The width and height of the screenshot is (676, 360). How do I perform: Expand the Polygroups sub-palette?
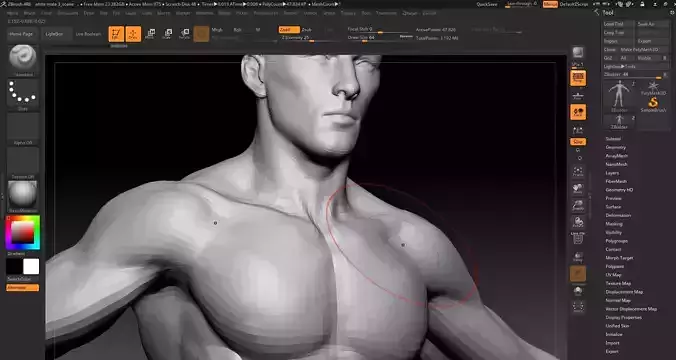(617, 241)
